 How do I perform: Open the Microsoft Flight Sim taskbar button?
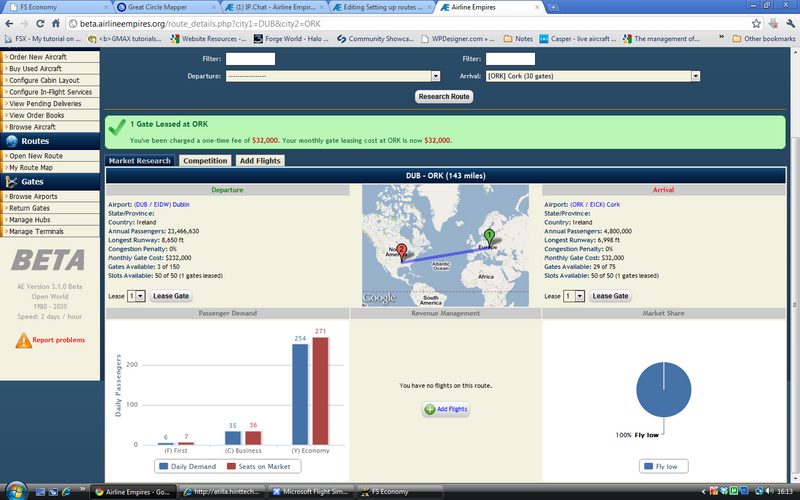[311, 492]
